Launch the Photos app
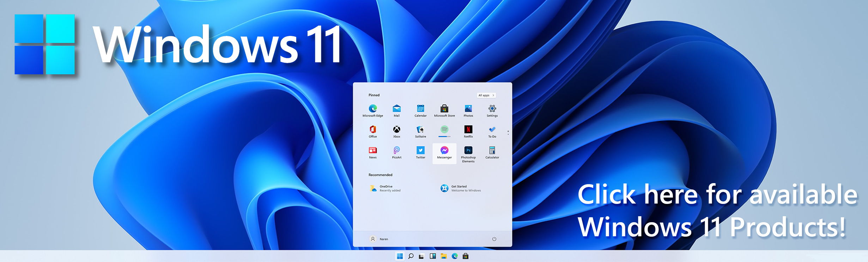Viewport: 868px width, 262px height. click(x=468, y=110)
